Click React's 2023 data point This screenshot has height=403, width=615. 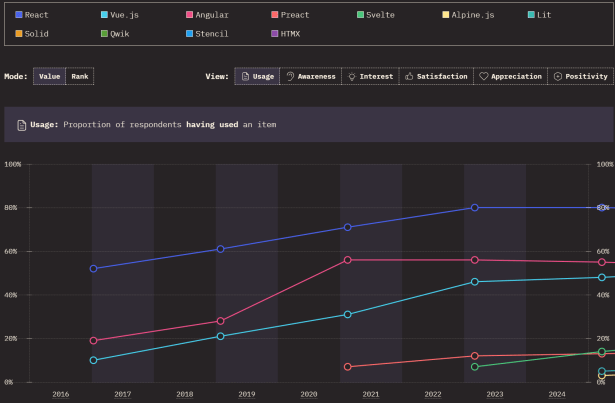pyautogui.click(x=475, y=208)
